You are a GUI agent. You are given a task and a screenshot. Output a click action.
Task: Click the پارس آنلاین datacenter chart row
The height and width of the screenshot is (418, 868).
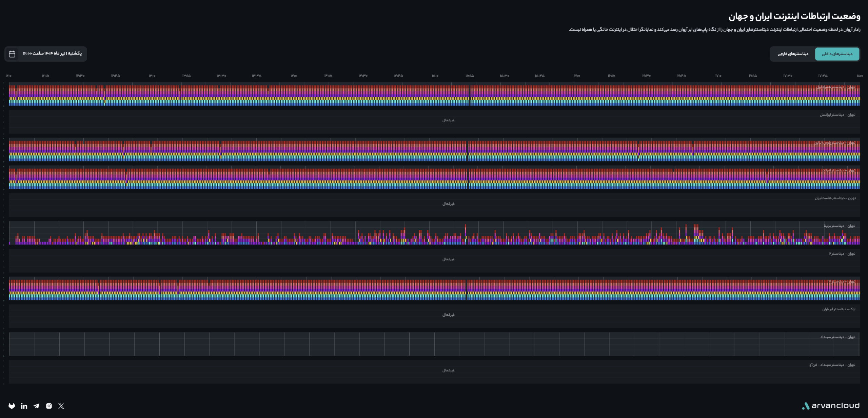tap(434, 150)
